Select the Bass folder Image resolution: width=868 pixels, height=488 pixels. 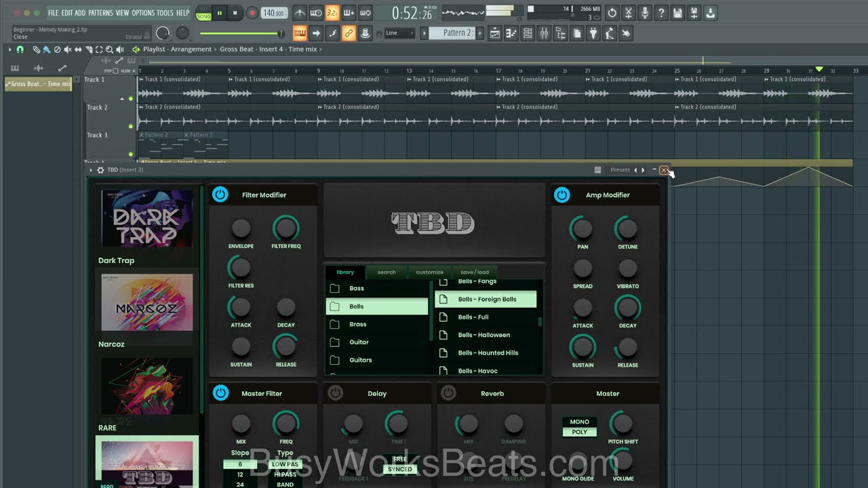377,288
